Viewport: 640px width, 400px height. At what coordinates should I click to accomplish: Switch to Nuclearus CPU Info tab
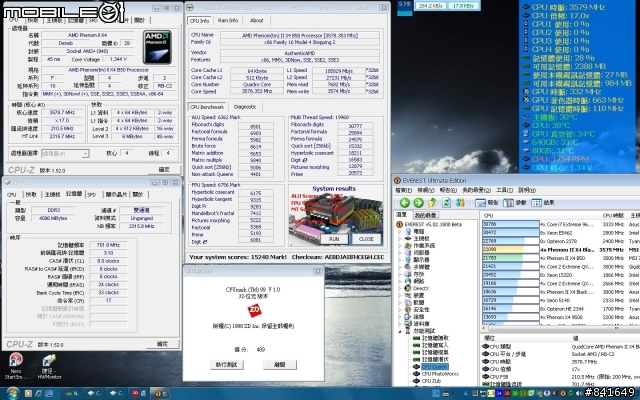pos(200,20)
